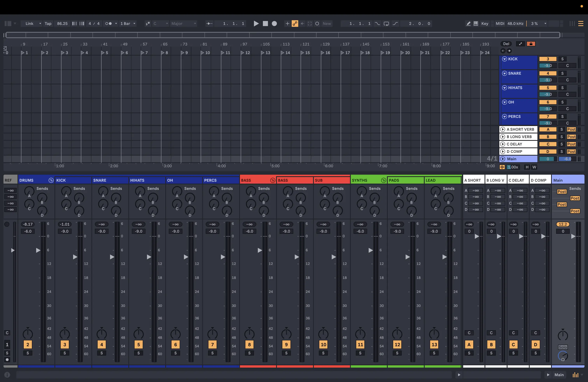Click the Tap tempo button
Viewport: 588px width, 382px height.
coord(48,24)
